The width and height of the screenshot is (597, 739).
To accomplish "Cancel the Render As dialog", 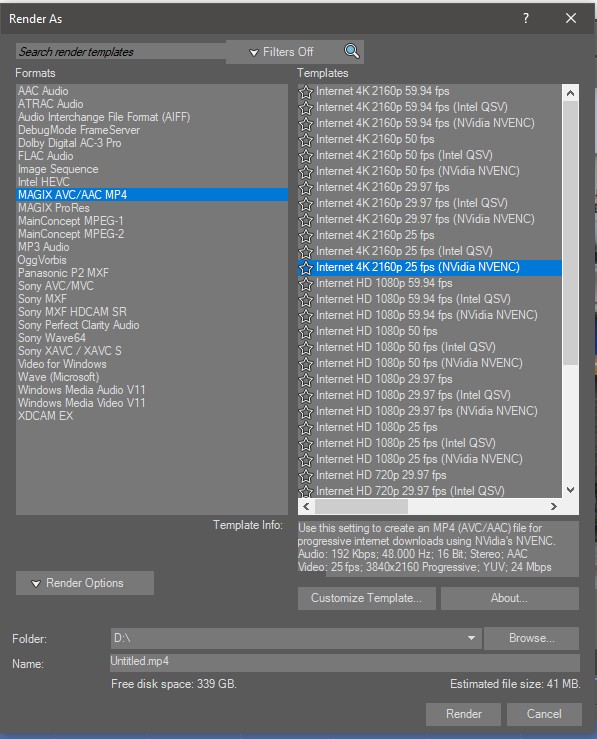I will pos(544,714).
